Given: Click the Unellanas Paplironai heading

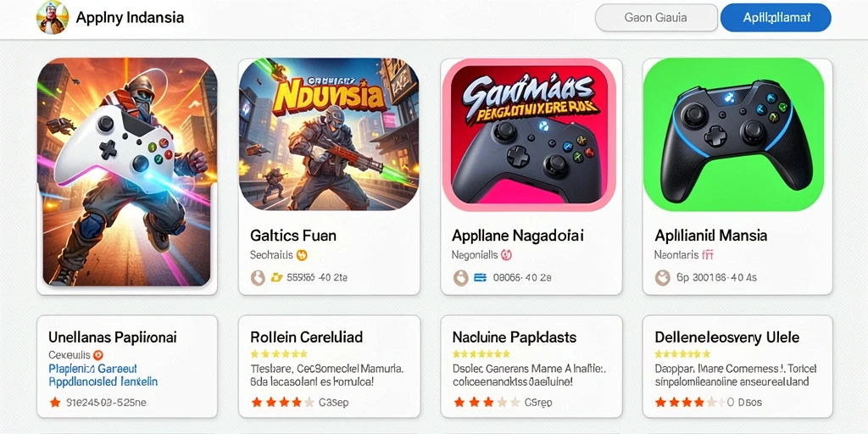Looking at the screenshot, I should 113,337.
